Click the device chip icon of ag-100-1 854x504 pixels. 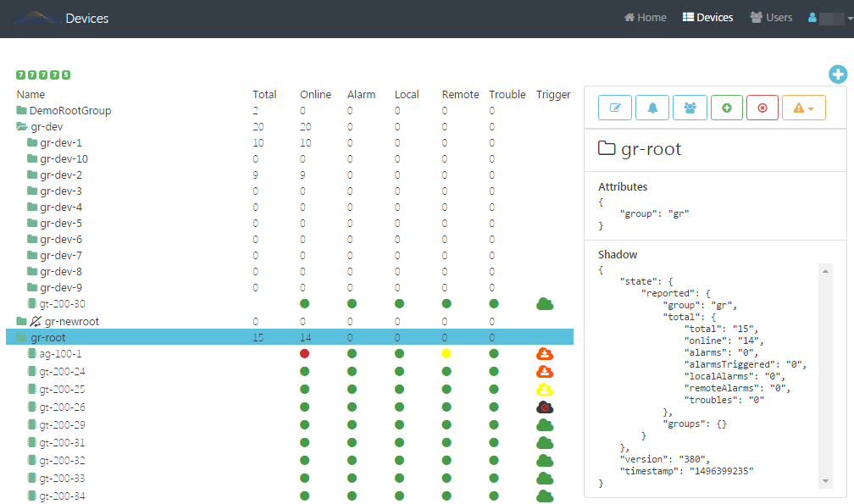coord(32,354)
